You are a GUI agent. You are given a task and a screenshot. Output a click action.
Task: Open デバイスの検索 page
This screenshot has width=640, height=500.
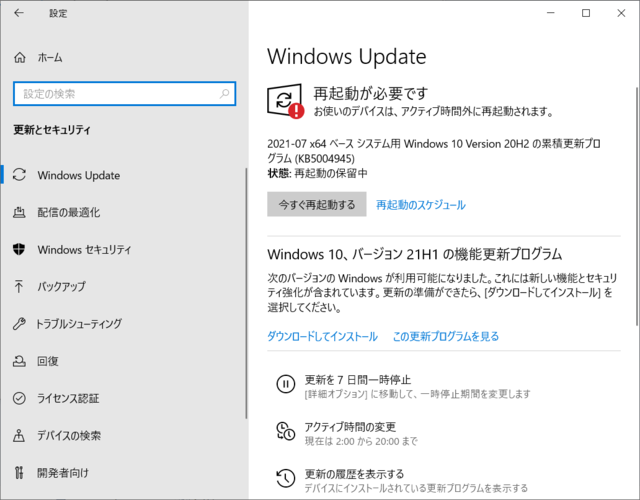coord(69,436)
